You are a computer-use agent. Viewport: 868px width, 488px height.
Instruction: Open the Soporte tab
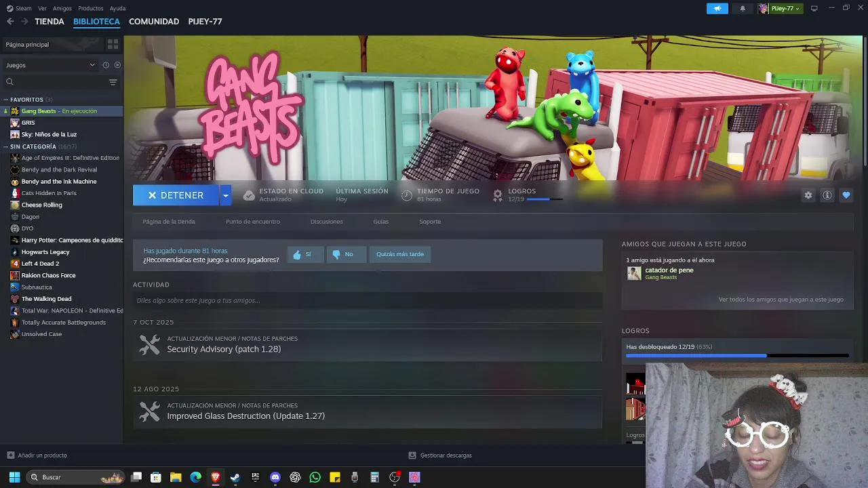(x=430, y=222)
